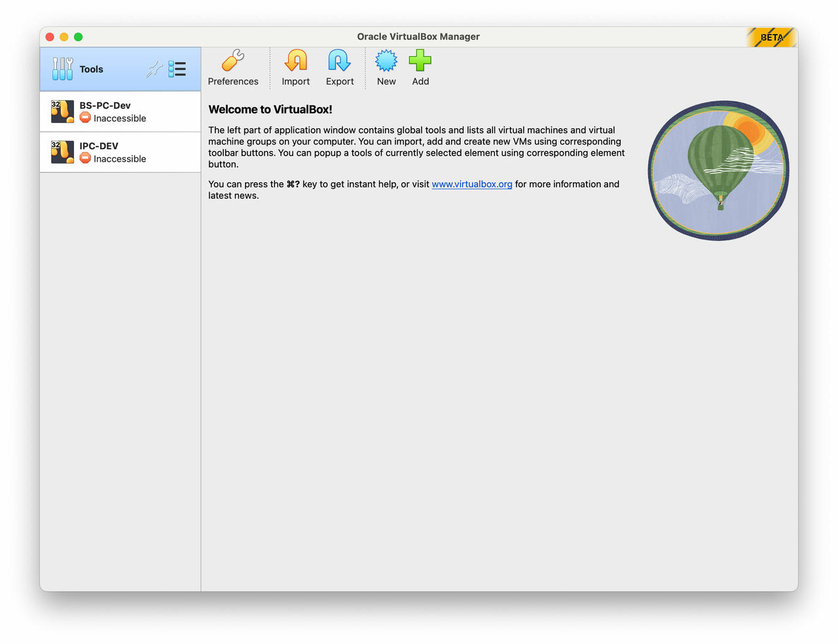Click Inaccessible text under IPC-DEV
This screenshot has height=644, width=838.
(x=120, y=159)
